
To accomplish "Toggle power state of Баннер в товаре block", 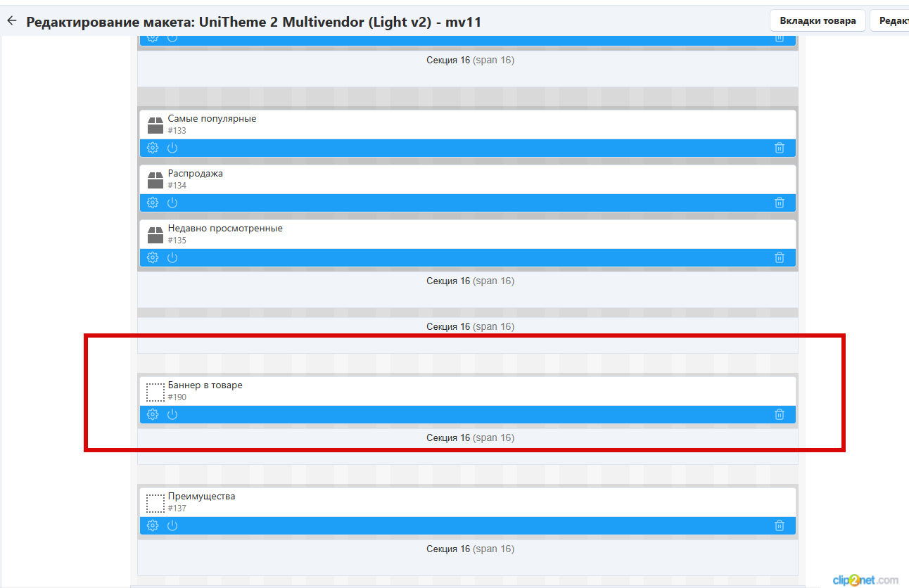I will [x=172, y=414].
